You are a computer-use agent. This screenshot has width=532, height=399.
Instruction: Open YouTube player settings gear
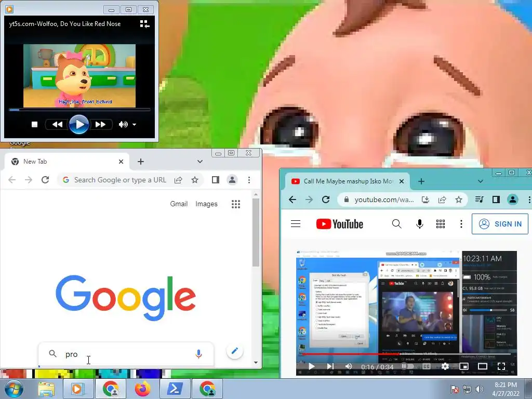point(445,366)
